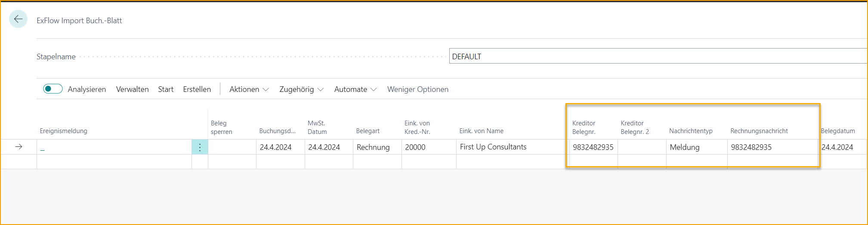Open row options three-dot menu
This screenshot has height=225, width=868.
tap(200, 147)
